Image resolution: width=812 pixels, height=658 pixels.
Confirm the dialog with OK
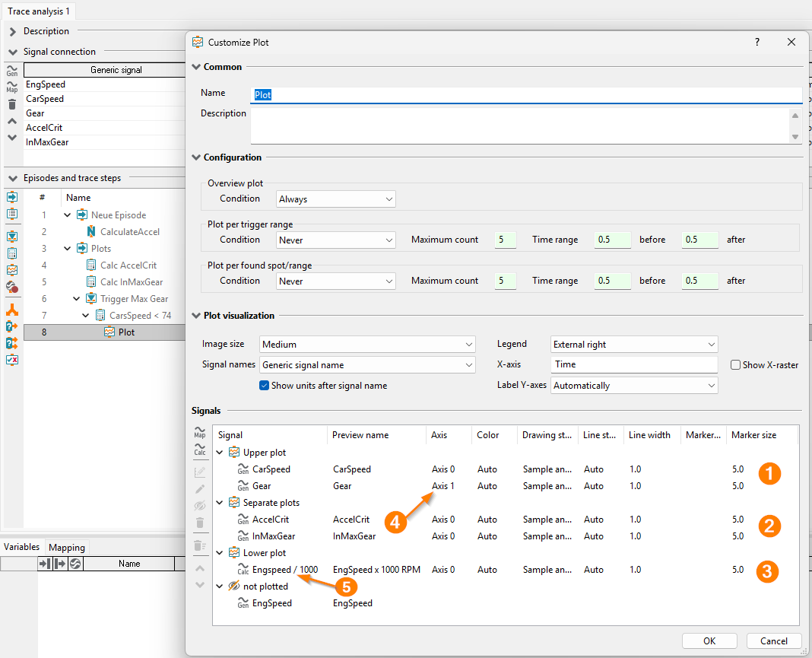[x=709, y=641]
